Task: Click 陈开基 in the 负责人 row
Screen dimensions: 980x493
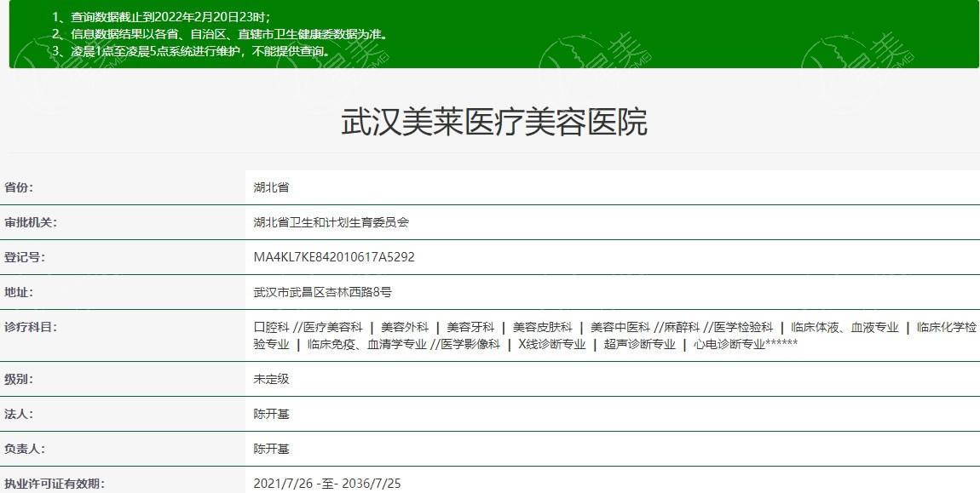Action: [271, 450]
